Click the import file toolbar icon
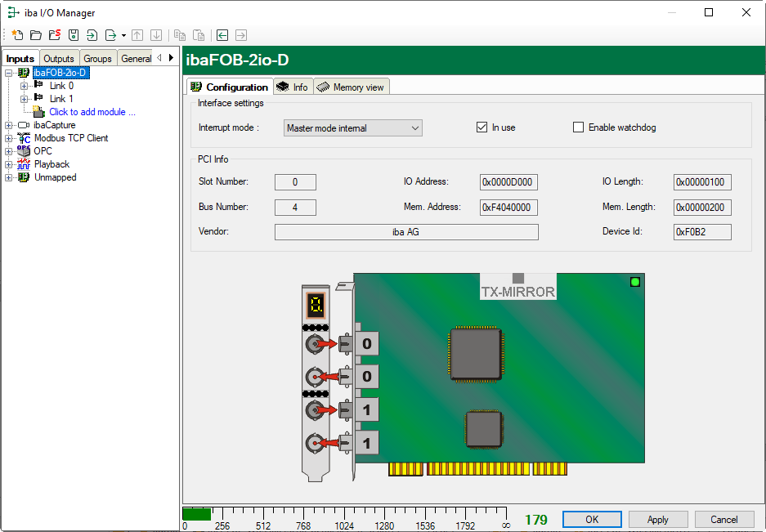 (92, 35)
